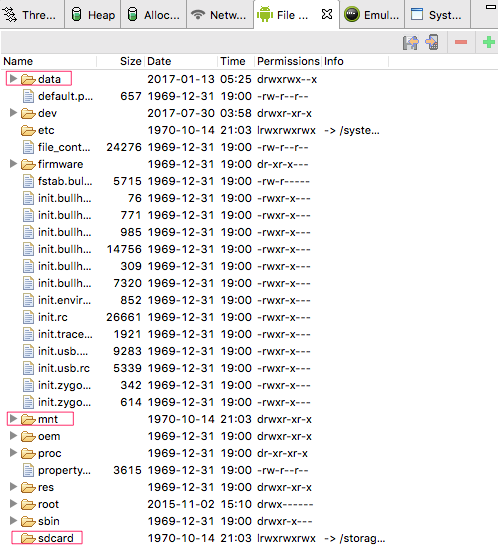Select the init.bullh... file sized 76
The height and width of the screenshot is (548, 498).
[x=65, y=198]
